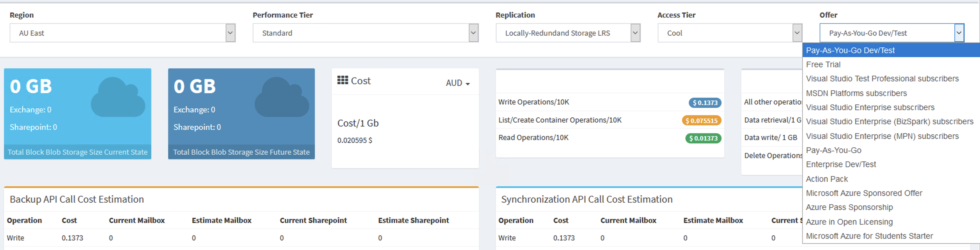The width and height of the screenshot is (980, 250).
Task: Collapse the Offer dropdown arrow
Action: [959, 33]
